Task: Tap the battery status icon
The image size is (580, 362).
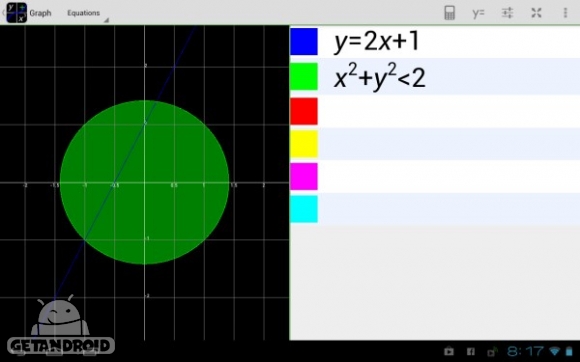Action: coord(570,351)
